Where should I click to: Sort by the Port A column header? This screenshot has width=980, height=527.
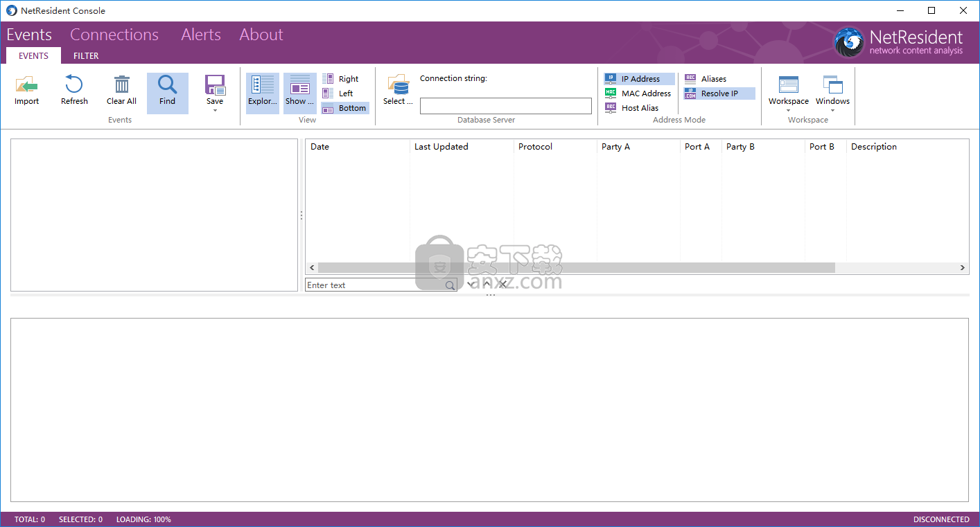click(x=701, y=147)
